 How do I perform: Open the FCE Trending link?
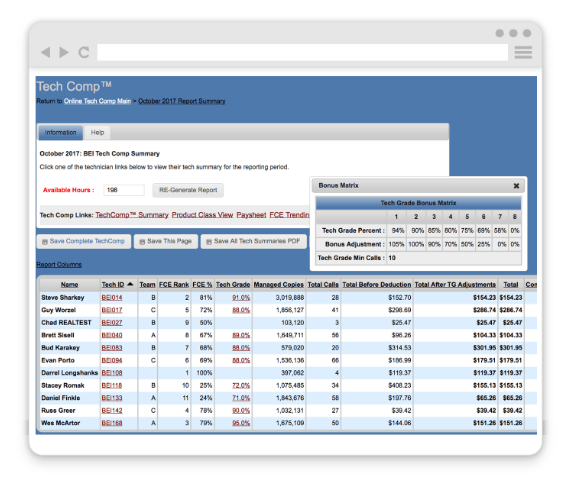coord(290,215)
